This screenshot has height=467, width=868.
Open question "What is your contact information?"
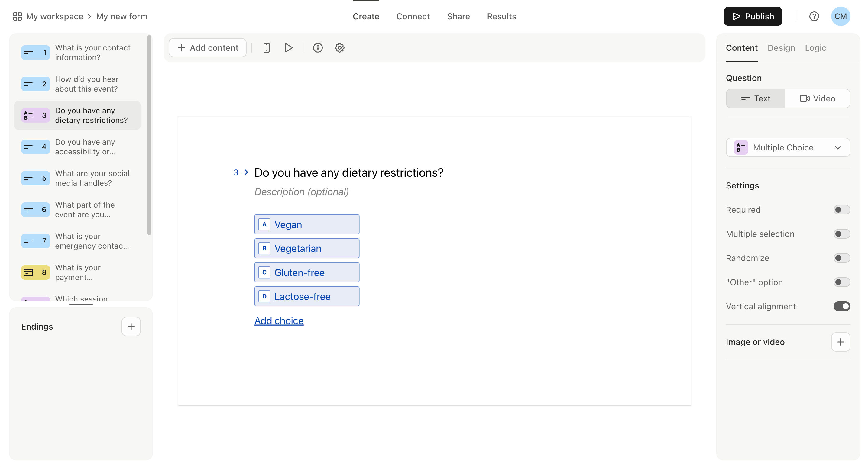tap(77, 53)
